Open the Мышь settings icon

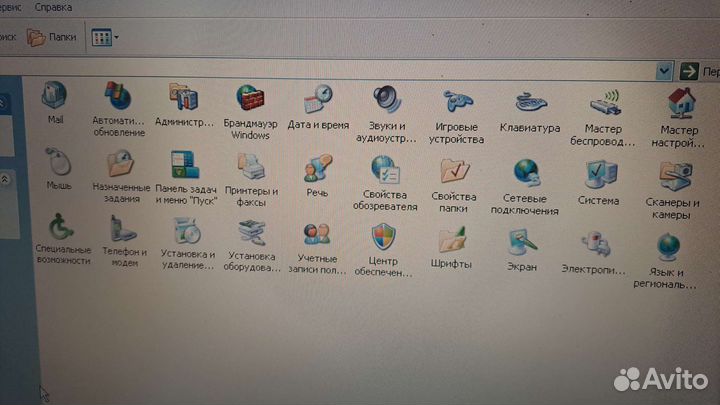[x=58, y=162]
